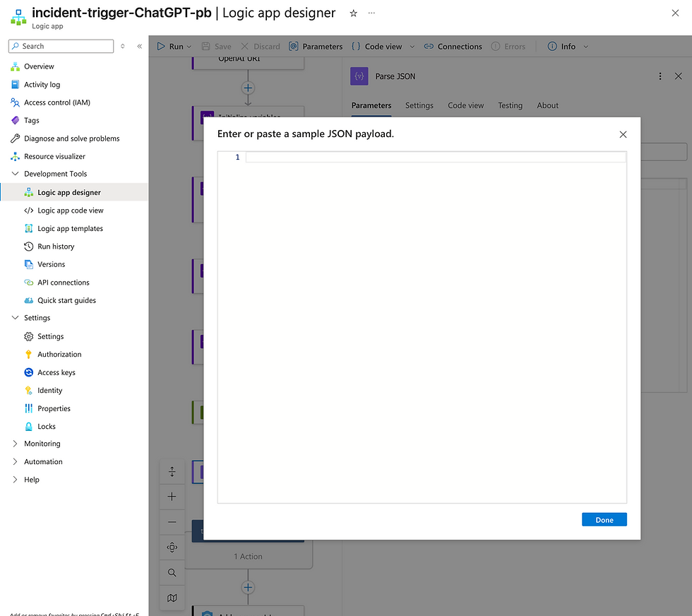Image resolution: width=692 pixels, height=616 pixels.
Task: Toggle the canvas minimap button
Action: 172,598
